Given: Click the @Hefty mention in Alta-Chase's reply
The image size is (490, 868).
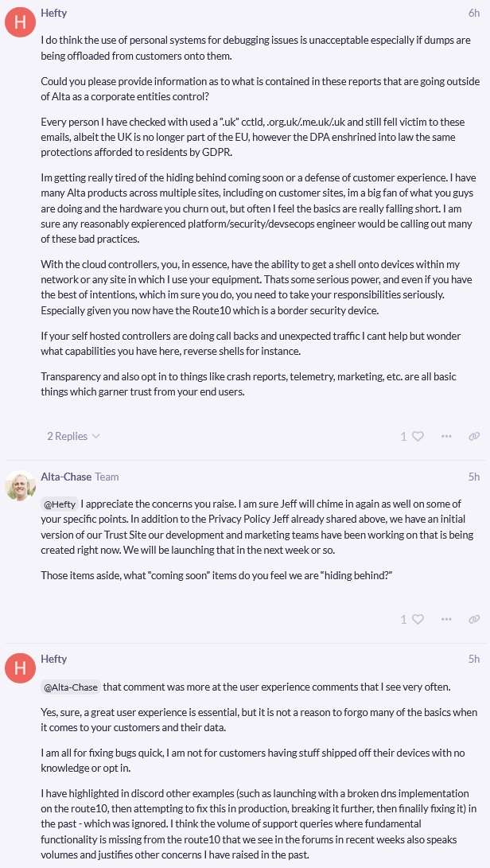Looking at the screenshot, I should (60, 504).
